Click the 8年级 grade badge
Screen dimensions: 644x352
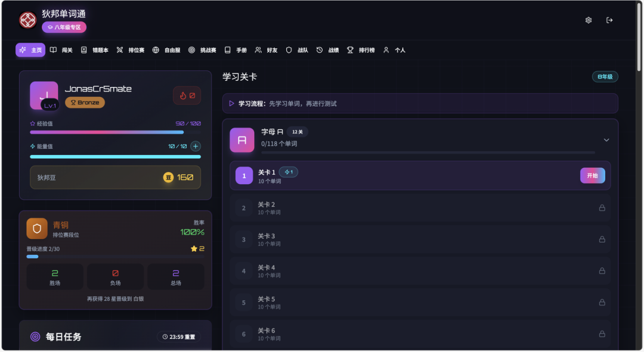coord(605,77)
